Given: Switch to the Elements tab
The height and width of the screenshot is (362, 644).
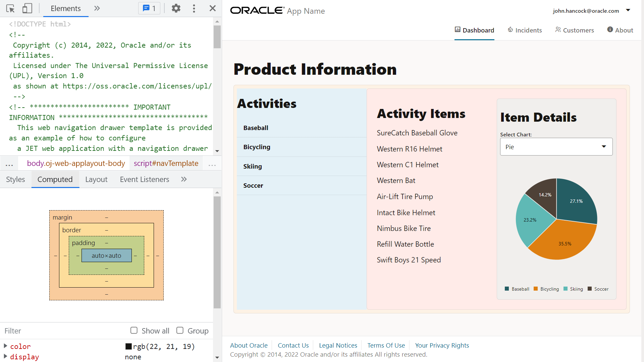Looking at the screenshot, I should tap(66, 8).
